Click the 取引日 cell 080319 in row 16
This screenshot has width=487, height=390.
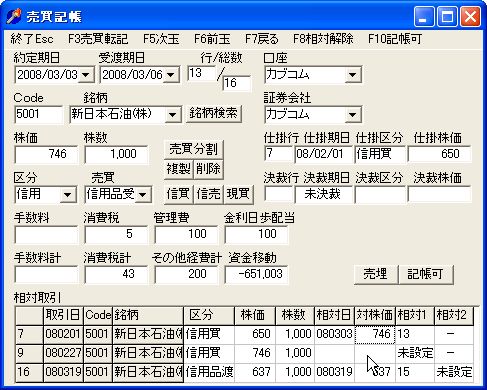pyautogui.click(x=63, y=372)
